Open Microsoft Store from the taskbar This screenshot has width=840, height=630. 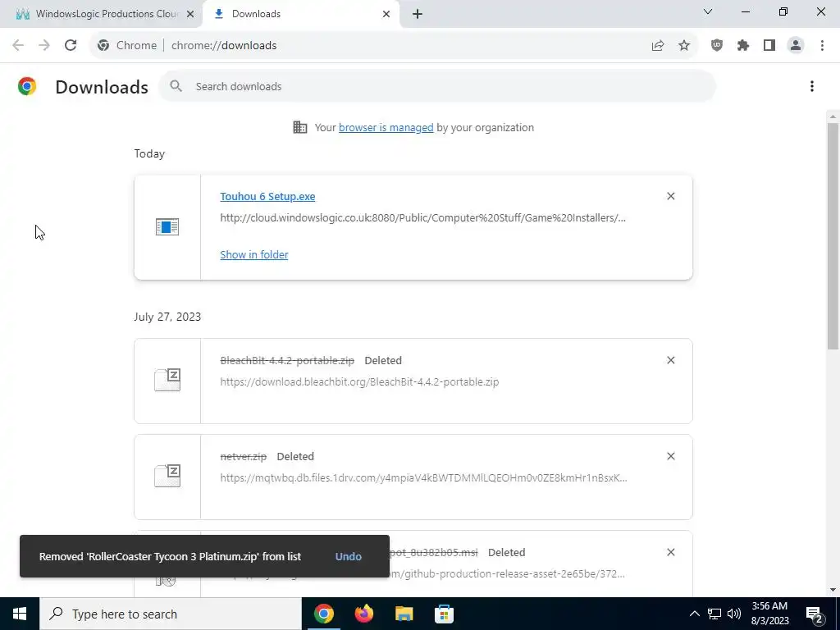coord(444,614)
